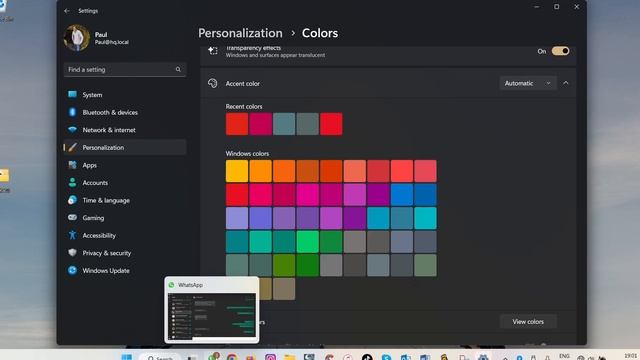Open Bluetooth & devices settings
The image size is (640, 360).
pyautogui.click(x=125, y=112)
